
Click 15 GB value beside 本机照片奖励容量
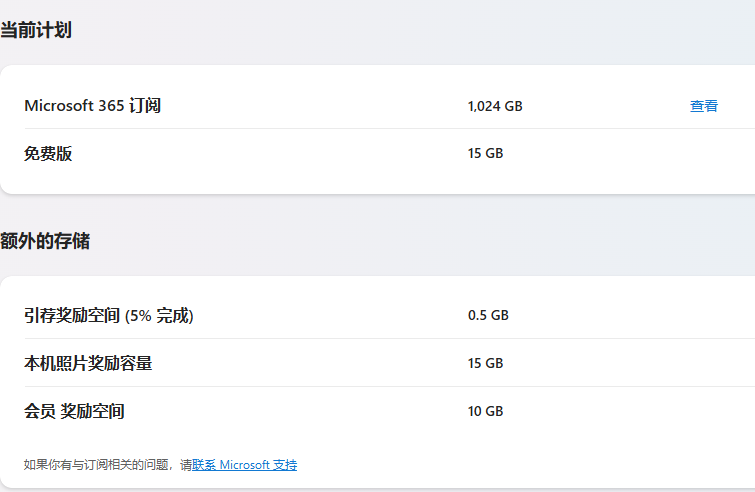pos(485,363)
